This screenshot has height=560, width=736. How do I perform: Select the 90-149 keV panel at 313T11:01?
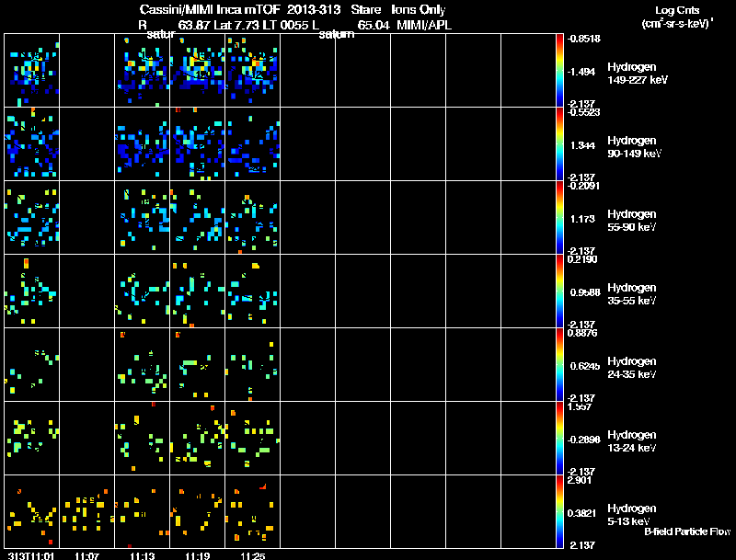(32, 144)
